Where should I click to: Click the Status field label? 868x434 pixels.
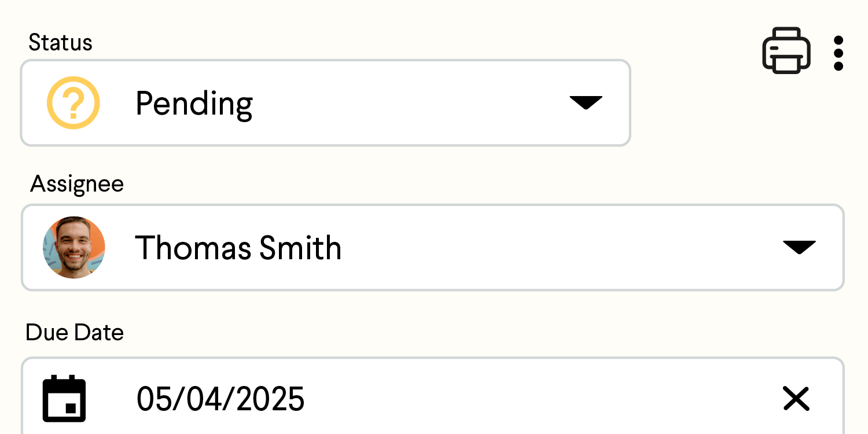[61, 43]
